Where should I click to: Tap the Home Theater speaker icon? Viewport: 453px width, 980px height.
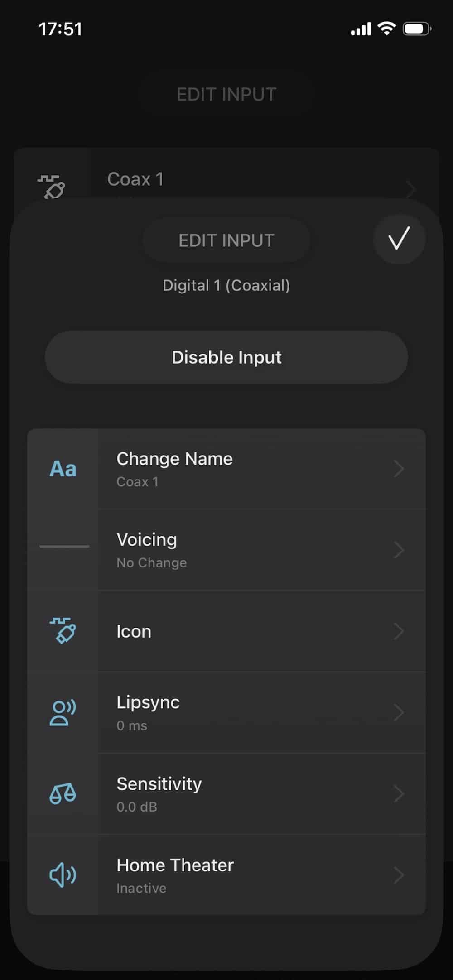[63, 874]
